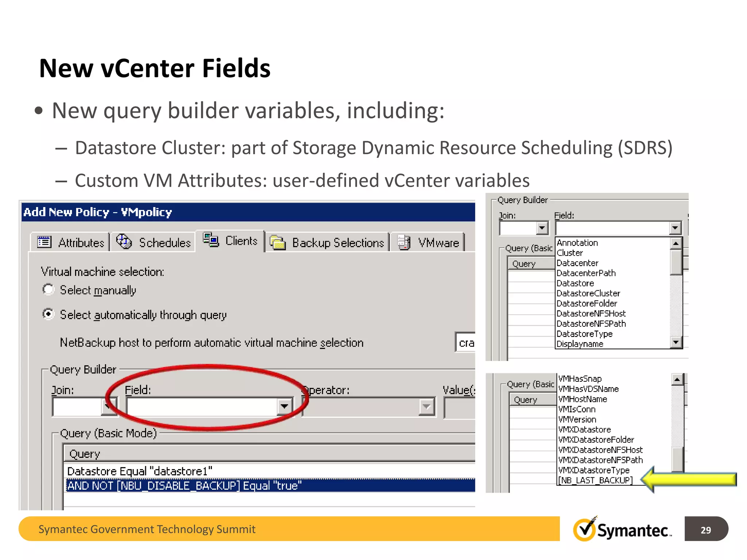Click the NetBackup host selection field
747x560 pixels.
pos(465,342)
